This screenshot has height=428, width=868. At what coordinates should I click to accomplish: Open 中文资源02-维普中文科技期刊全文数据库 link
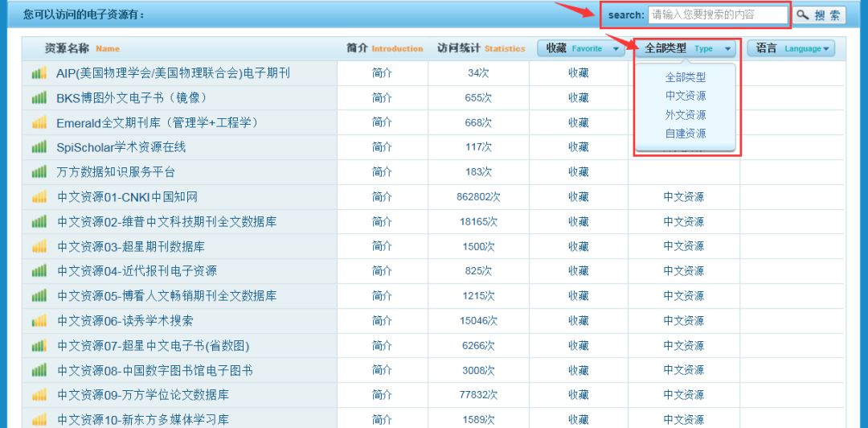[x=166, y=222]
